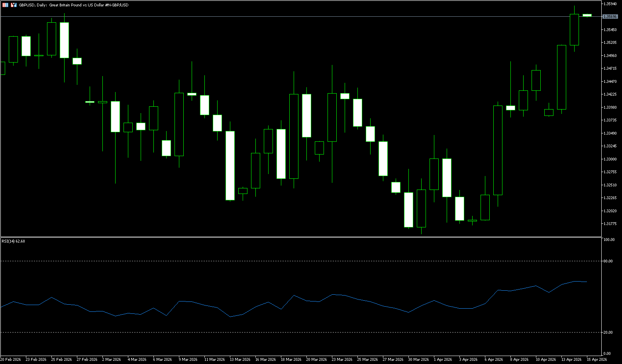This screenshot has width=622, height=364.
Task: Click the 1.33000 price scale label
Action: pos(610,159)
